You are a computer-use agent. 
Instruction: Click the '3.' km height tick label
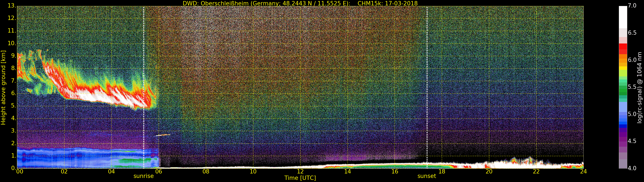click(x=13, y=131)
